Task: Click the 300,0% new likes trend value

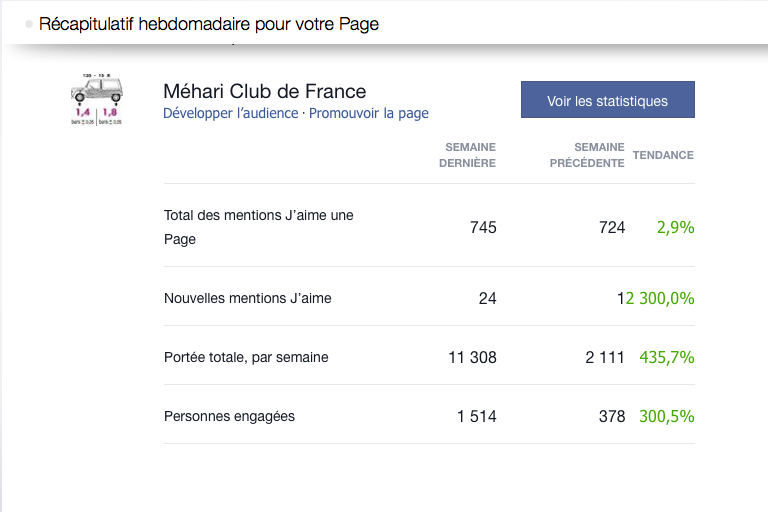Action: pyautogui.click(x=660, y=298)
